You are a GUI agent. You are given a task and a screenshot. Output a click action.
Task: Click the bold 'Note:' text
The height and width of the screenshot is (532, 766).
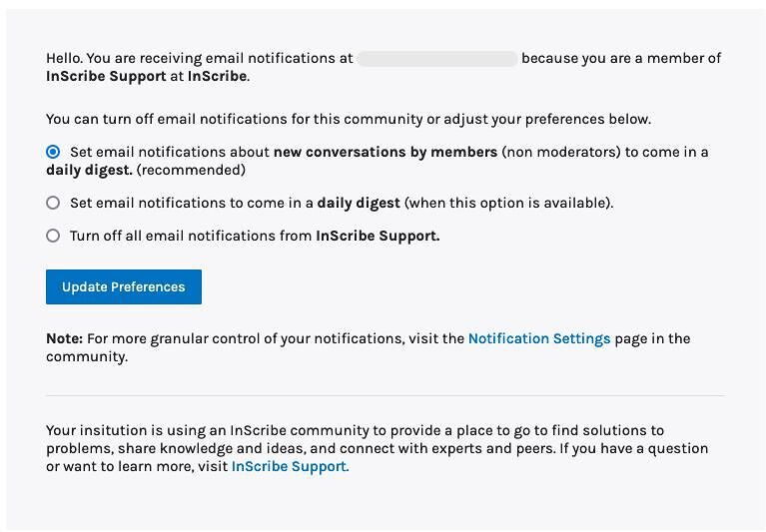coord(65,338)
